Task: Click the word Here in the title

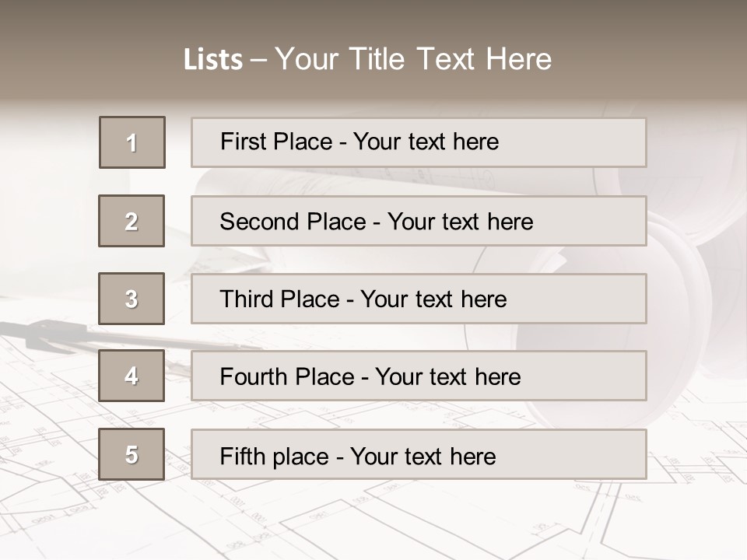Action: pos(519,59)
